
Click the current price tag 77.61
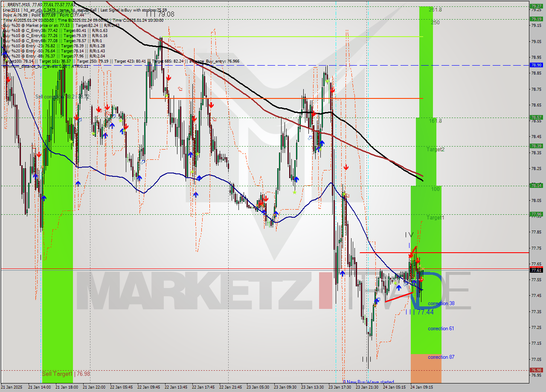point(536,270)
